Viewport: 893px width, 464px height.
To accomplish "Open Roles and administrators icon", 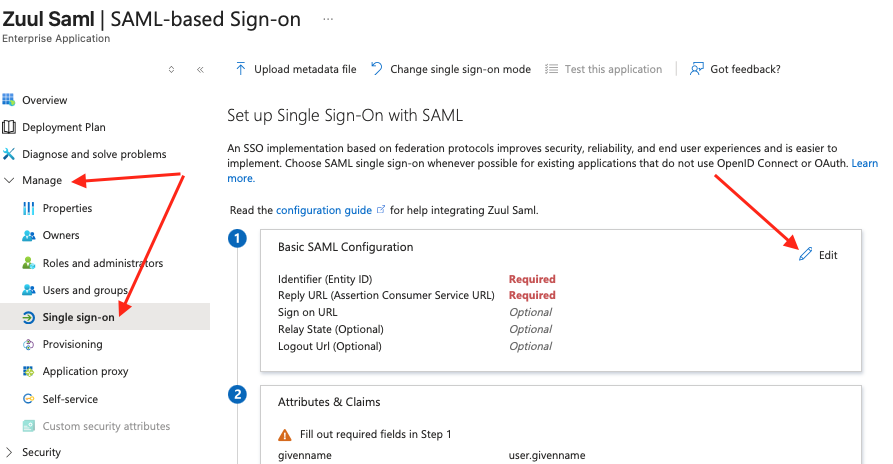I will pyautogui.click(x=29, y=263).
